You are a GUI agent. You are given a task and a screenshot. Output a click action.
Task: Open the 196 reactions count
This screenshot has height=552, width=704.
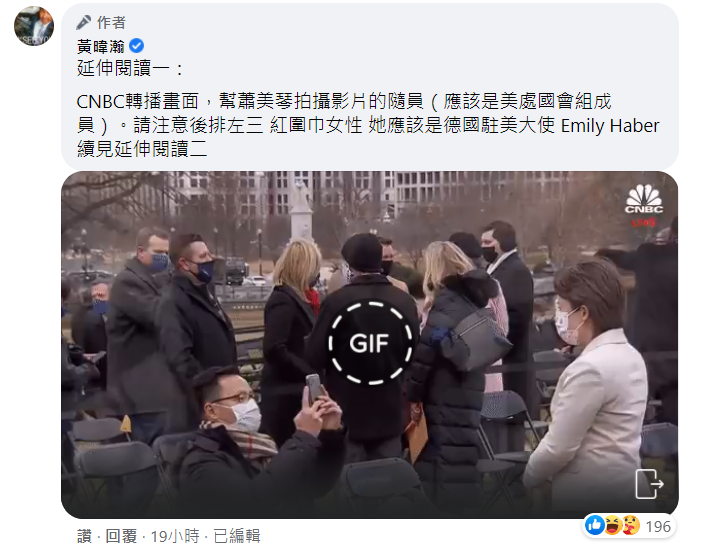658,526
